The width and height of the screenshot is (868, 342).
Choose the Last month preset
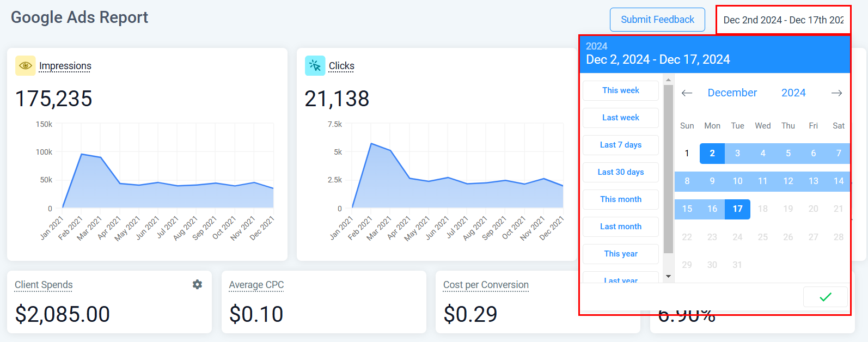[620, 227]
